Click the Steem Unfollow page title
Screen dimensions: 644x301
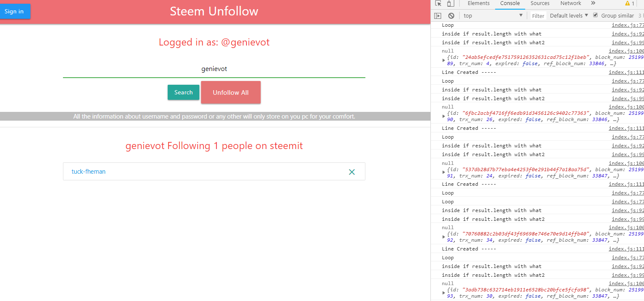[214, 11]
